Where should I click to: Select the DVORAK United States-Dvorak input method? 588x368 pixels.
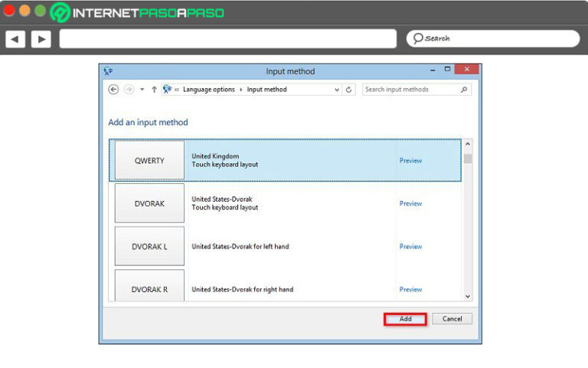pyautogui.click(x=149, y=204)
